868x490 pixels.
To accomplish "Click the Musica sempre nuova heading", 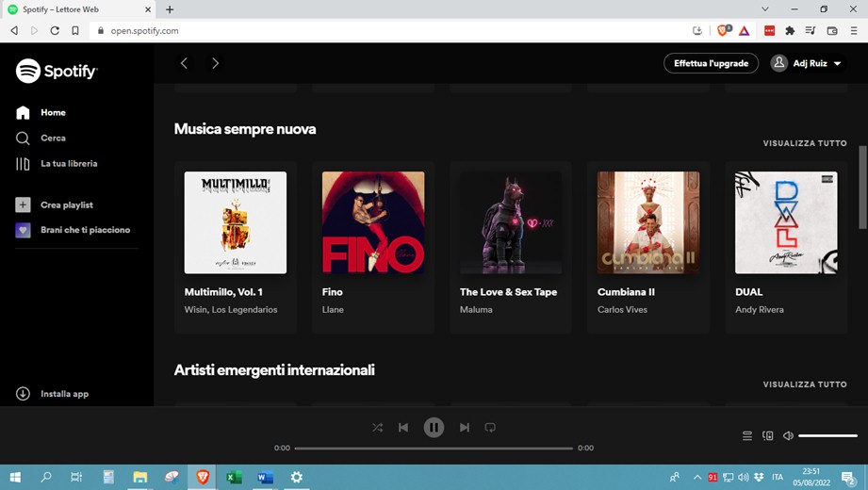I will tap(245, 129).
